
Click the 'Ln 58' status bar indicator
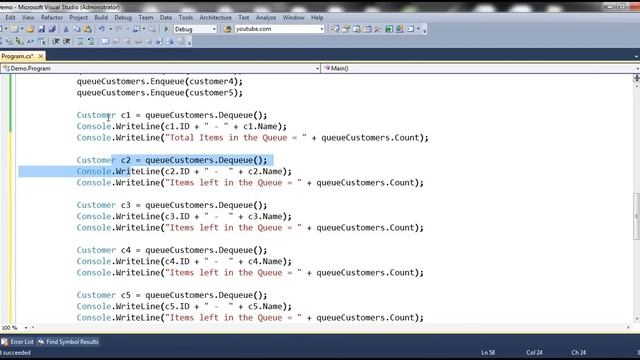coord(488,352)
